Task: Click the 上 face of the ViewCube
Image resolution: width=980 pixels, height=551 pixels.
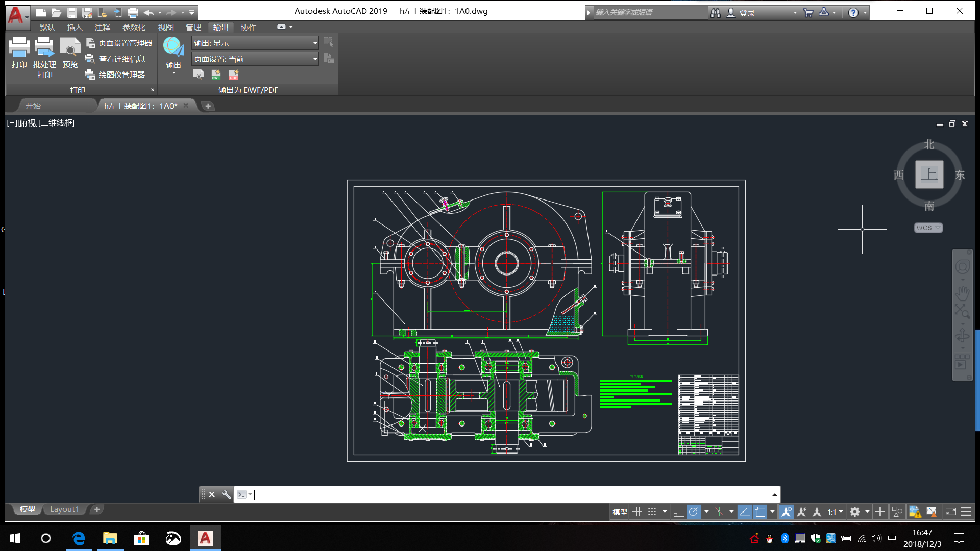Action: click(x=929, y=174)
